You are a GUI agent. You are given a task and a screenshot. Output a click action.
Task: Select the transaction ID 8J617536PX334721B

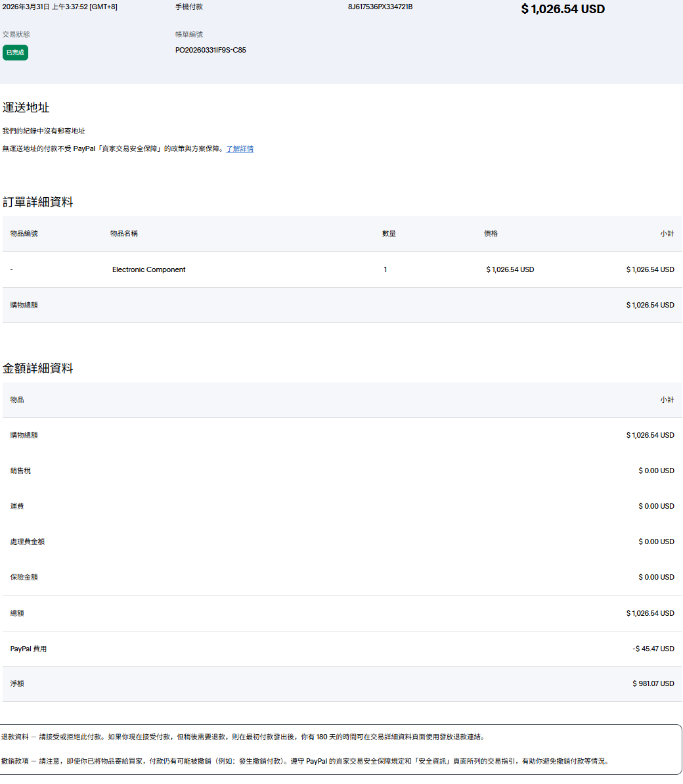tap(380, 7)
